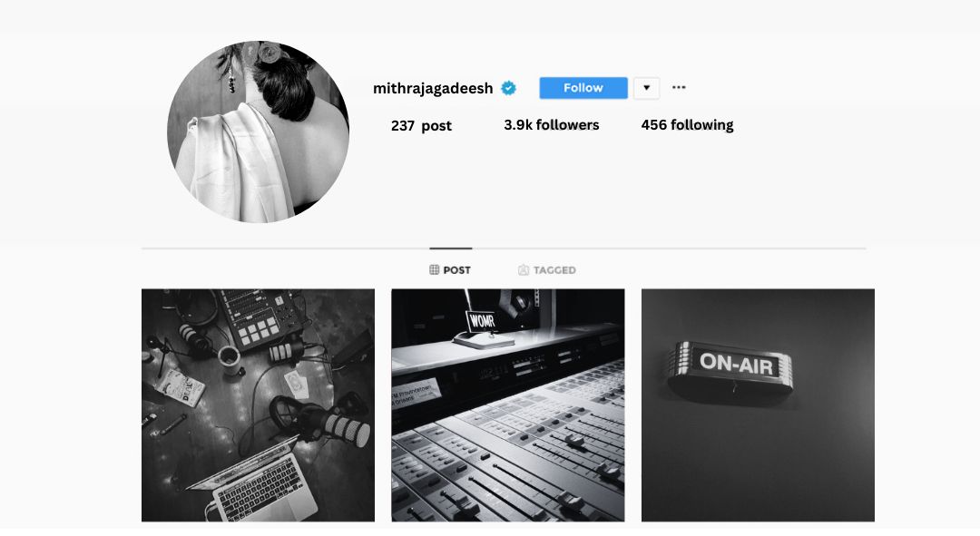
Task: Open the ON-AIR sign post
Action: (758, 404)
